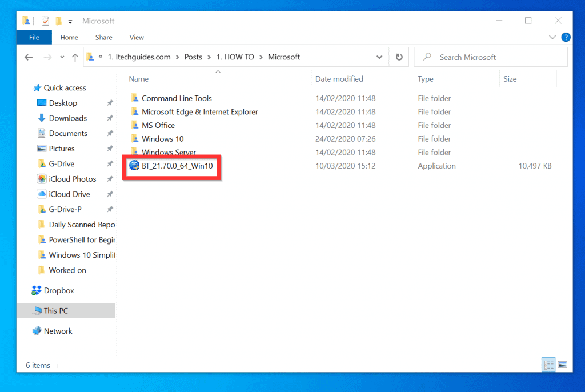Image resolution: width=585 pixels, height=392 pixels.
Task: Switch to the Home ribbon tab
Action: click(x=69, y=37)
